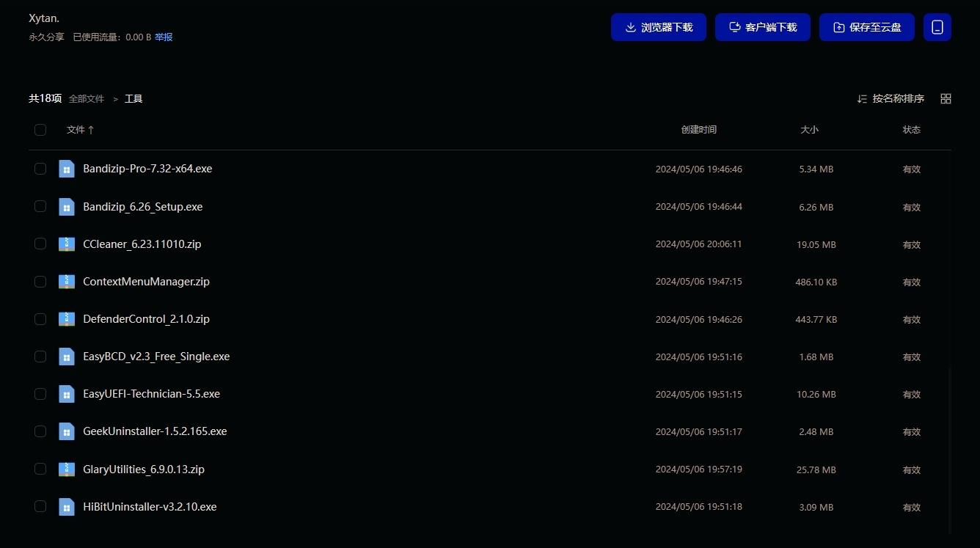Click the 共18项 item count

[x=45, y=98]
